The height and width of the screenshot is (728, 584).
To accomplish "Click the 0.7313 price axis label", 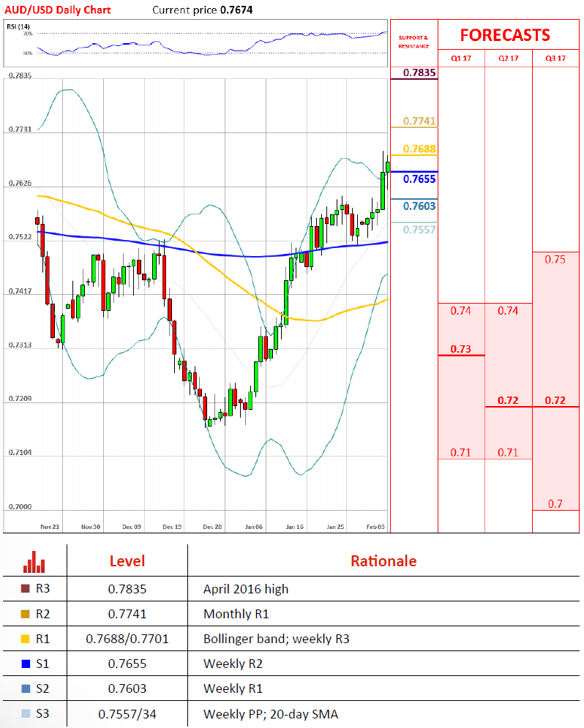I will point(20,345).
